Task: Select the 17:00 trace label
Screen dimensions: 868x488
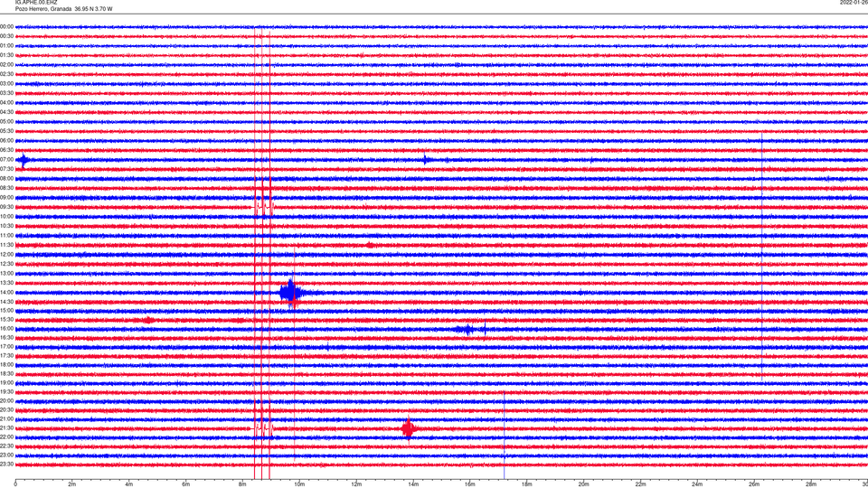Action: click(7, 347)
